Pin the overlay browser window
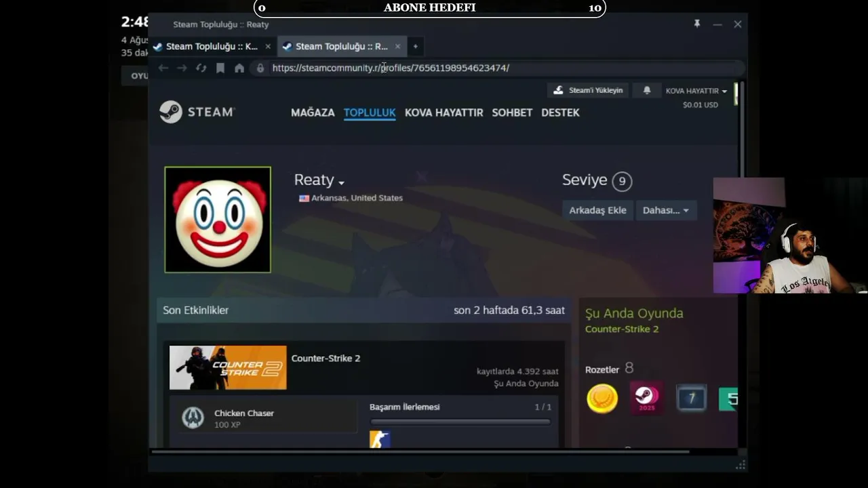Image resolution: width=868 pixels, height=488 pixels. click(696, 24)
